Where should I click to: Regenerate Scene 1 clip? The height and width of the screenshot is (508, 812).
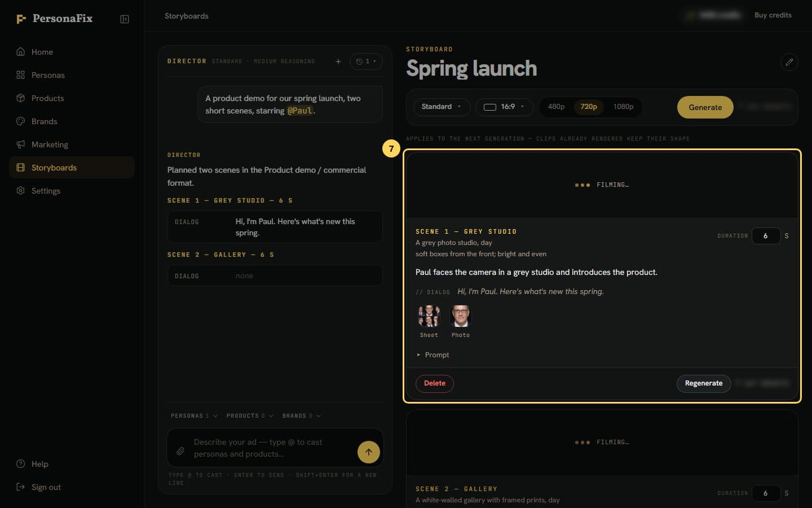[703, 383]
